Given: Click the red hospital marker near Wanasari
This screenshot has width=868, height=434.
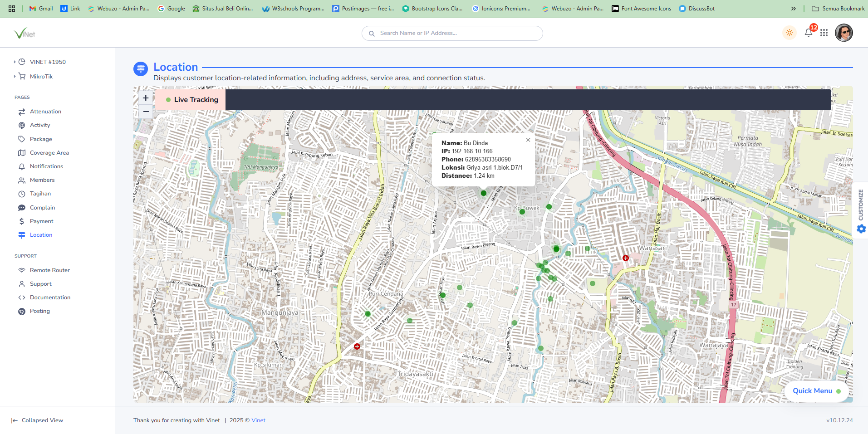Looking at the screenshot, I should [x=626, y=258].
